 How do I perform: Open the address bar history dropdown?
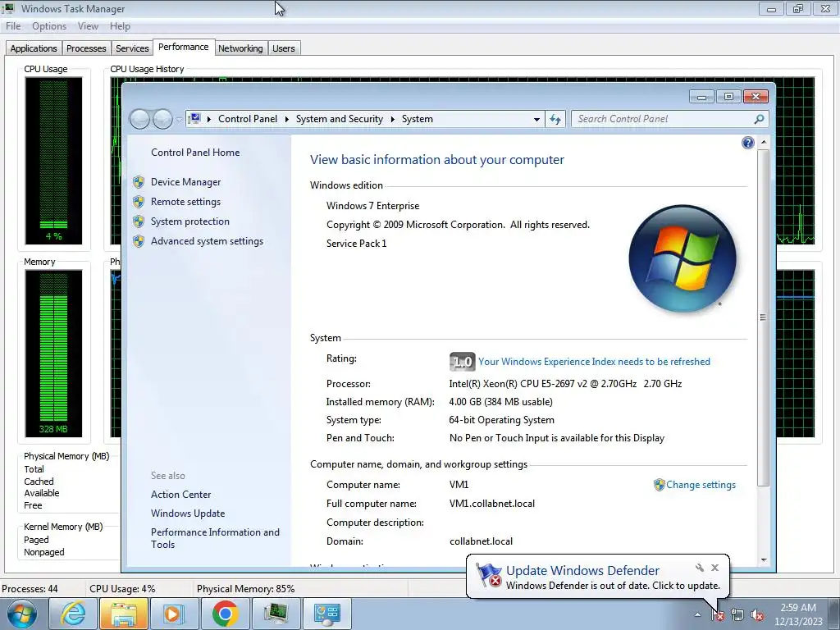(x=536, y=120)
